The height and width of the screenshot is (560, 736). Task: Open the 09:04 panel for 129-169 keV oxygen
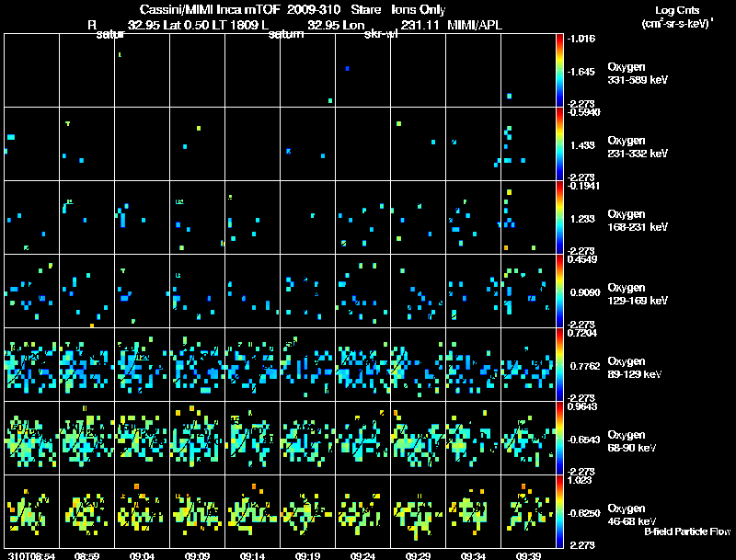click(x=143, y=291)
